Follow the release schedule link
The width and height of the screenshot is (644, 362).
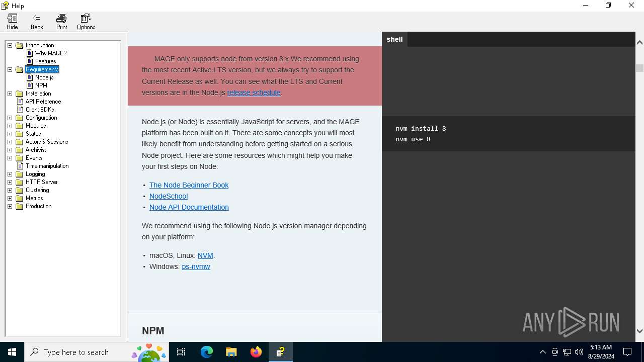click(x=254, y=93)
